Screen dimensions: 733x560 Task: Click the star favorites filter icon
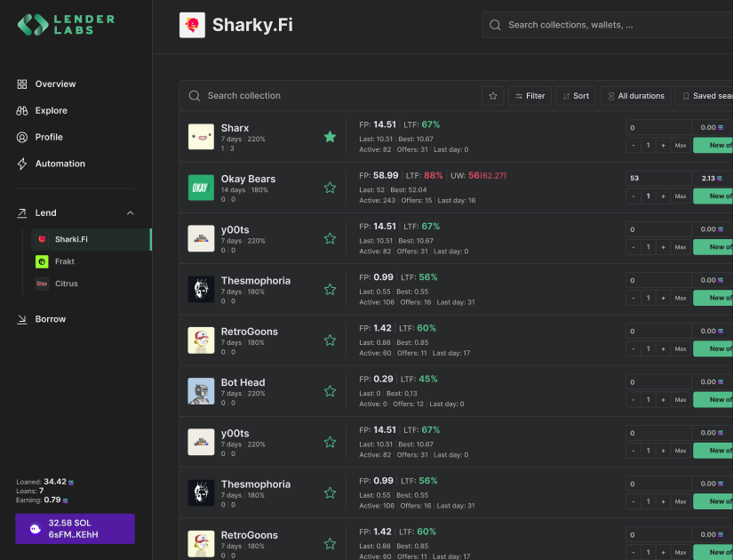tap(492, 96)
